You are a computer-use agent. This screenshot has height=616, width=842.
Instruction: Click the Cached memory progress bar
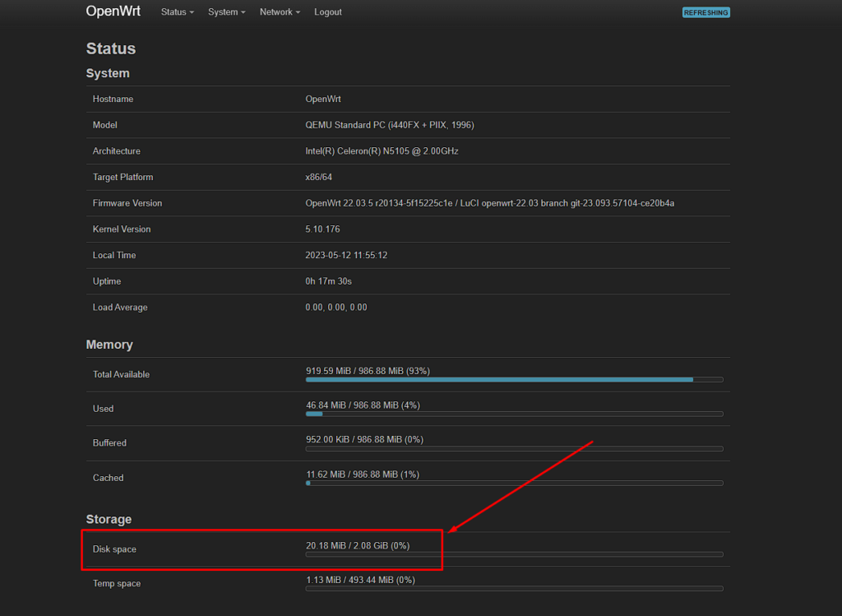click(x=514, y=484)
